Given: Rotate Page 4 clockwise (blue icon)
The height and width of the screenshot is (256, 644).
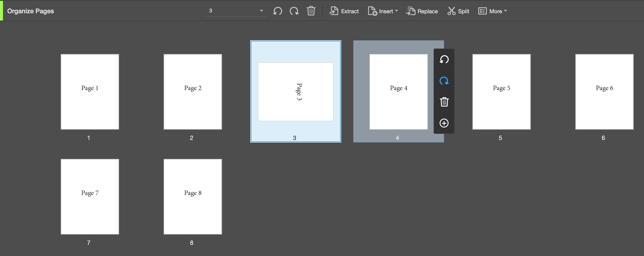Looking at the screenshot, I should pyautogui.click(x=444, y=81).
